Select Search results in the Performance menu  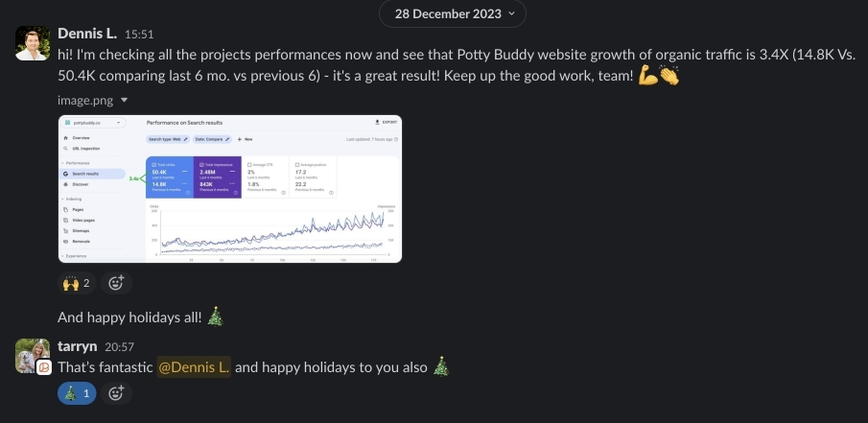[x=86, y=174]
